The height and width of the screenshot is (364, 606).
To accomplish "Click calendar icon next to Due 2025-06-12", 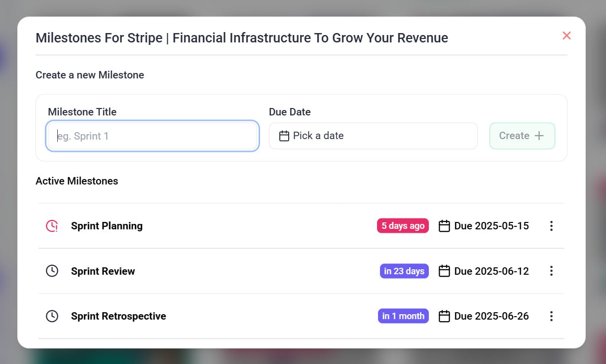I will pos(444,271).
